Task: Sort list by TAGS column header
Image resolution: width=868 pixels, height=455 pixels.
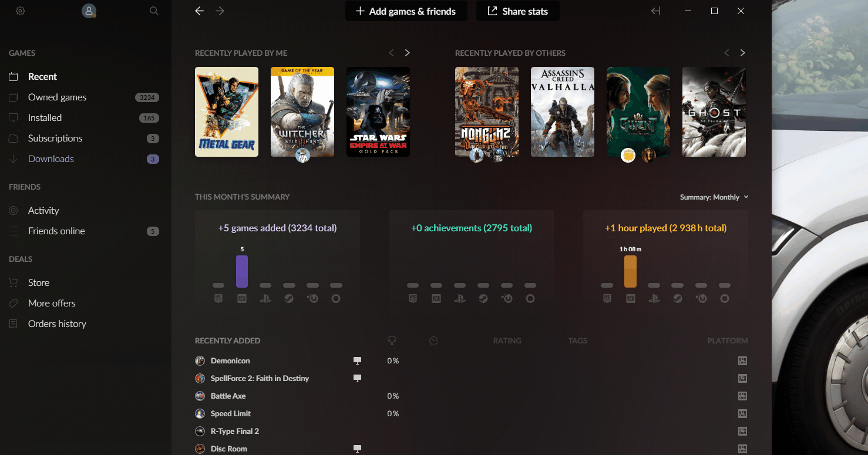Action: coord(578,341)
